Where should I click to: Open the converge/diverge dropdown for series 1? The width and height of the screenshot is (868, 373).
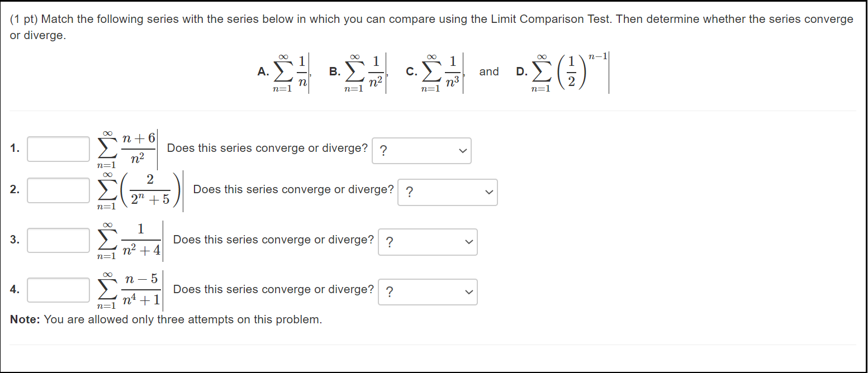click(x=421, y=151)
